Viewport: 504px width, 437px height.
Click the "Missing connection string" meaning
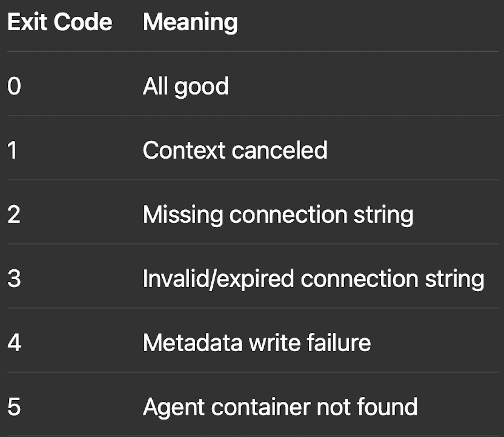(x=278, y=215)
